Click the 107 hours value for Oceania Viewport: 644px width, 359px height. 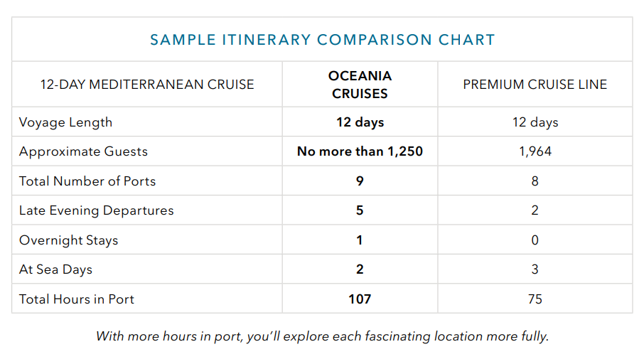point(360,299)
